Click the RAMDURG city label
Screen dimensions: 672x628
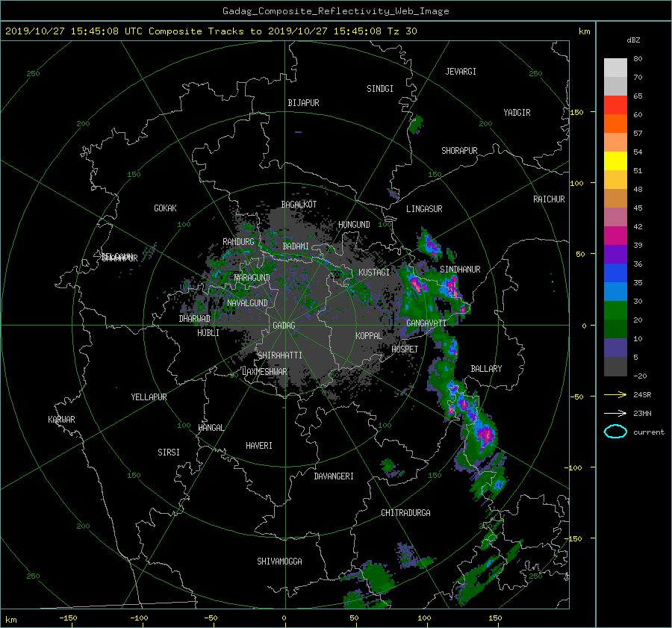point(238,242)
